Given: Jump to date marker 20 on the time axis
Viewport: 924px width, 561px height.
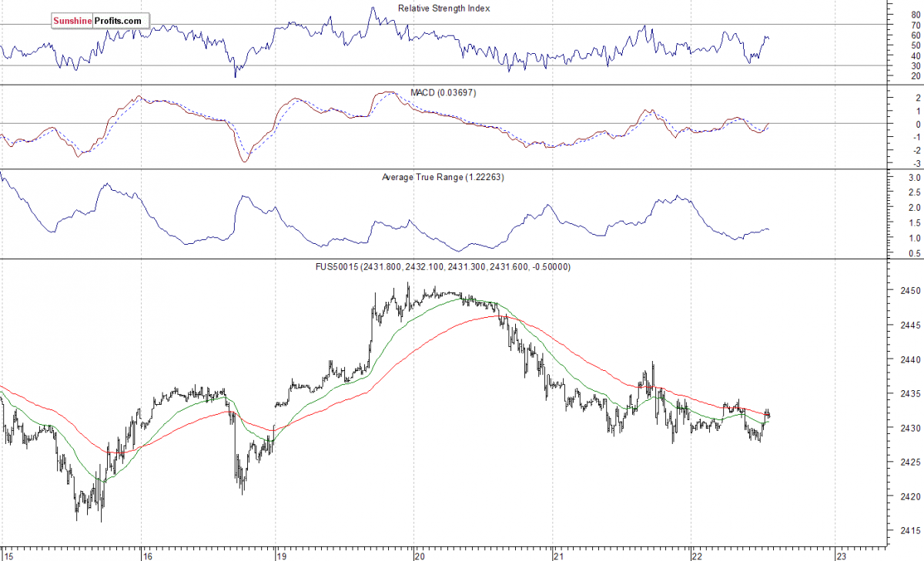Looking at the screenshot, I should (420, 554).
